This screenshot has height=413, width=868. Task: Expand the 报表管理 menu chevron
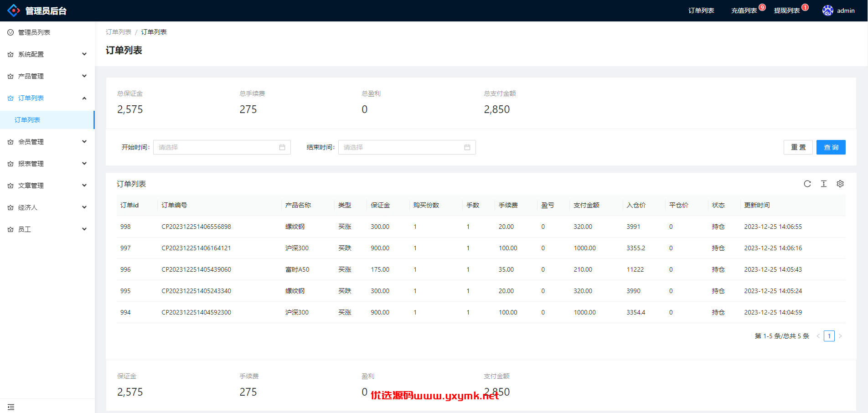point(84,164)
